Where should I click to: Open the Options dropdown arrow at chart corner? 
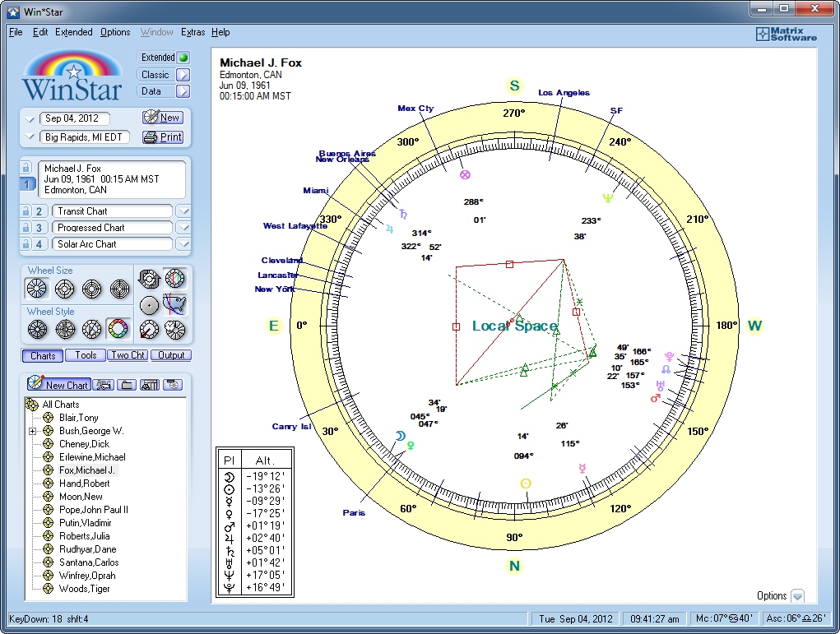(798, 595)
